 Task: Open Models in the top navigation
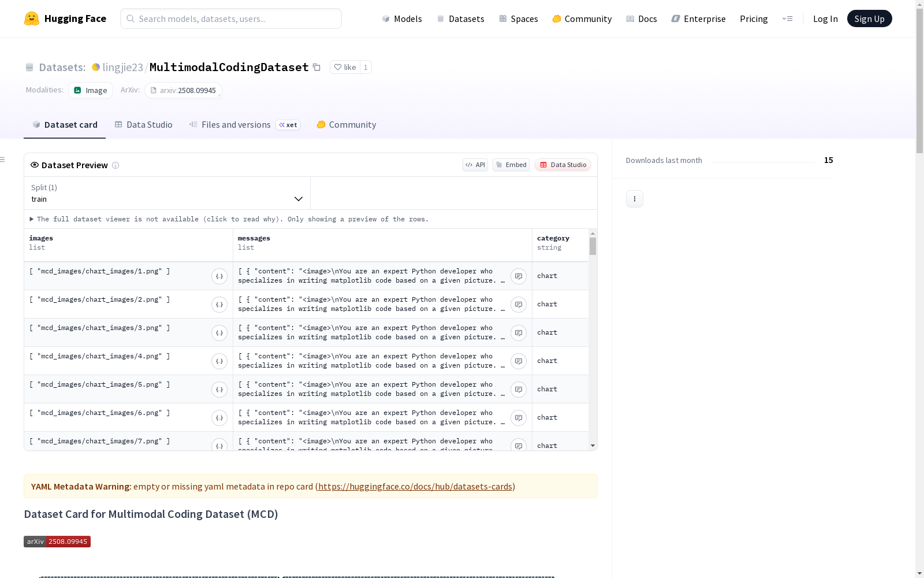402,18
